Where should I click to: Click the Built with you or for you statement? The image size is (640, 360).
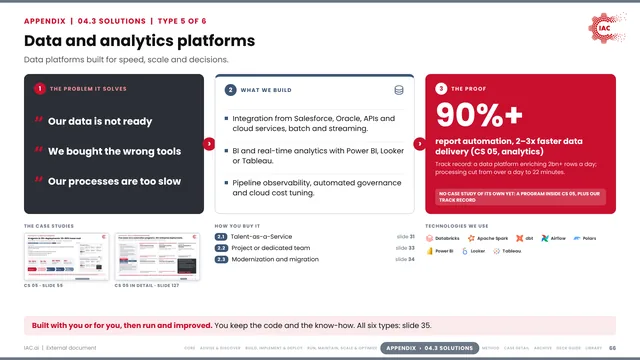pos(122,326)
